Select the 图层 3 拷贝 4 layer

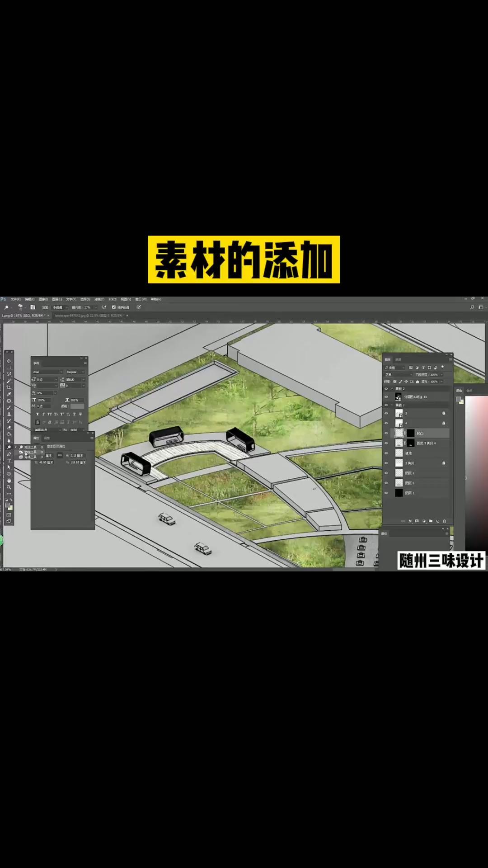(426, 443)
